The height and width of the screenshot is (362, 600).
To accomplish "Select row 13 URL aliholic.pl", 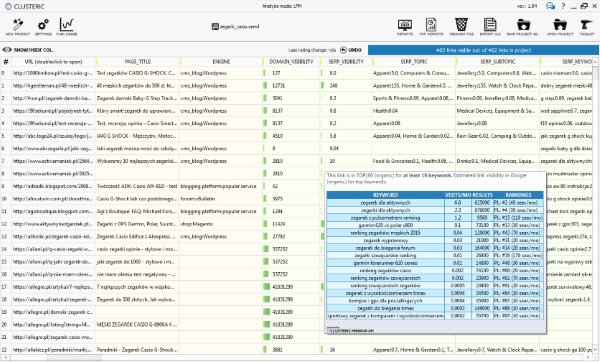I will tap(53, 236).
